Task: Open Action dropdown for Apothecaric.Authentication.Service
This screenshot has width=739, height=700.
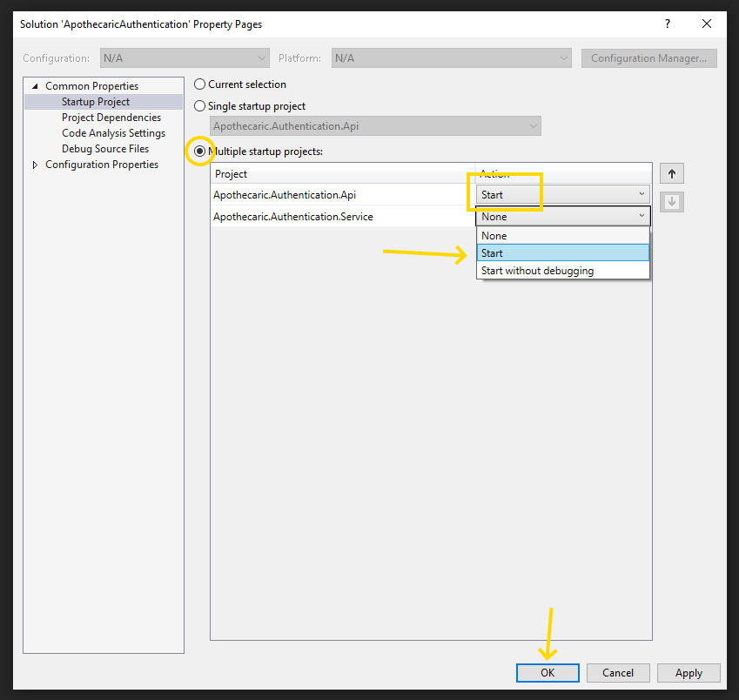Action: pyautogui.click(x=562, y=217)
